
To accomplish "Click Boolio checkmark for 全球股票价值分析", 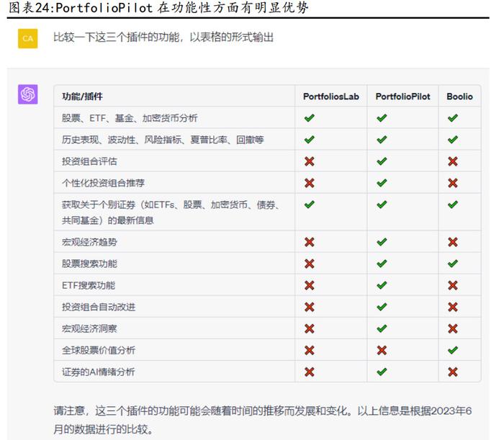I will tap(453, 350).
